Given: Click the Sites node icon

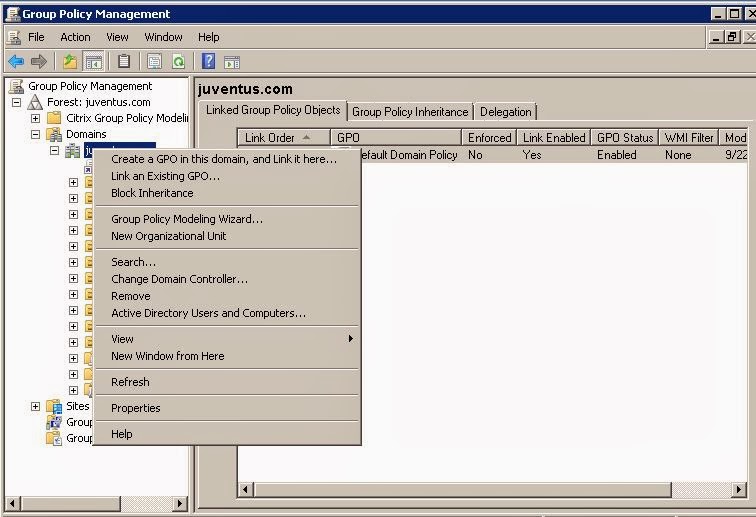Looking at the screenshot, I should pos(54,406).
